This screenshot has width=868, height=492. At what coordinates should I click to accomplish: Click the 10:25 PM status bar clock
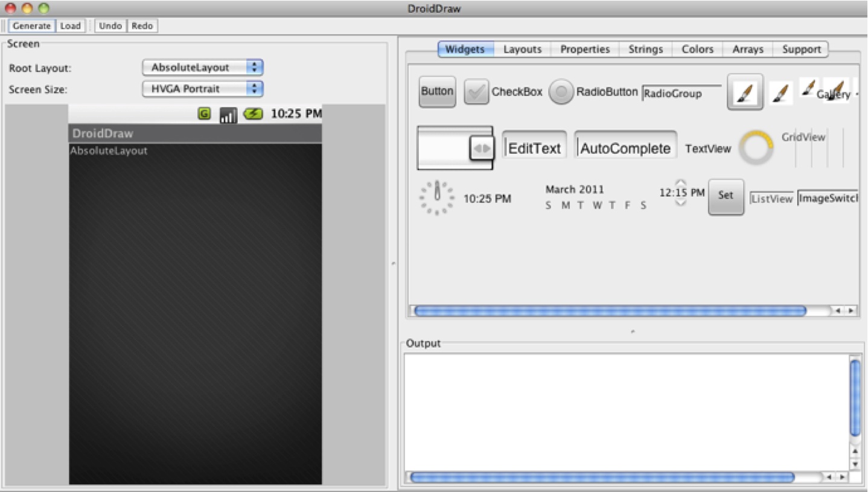(x=296, y=113)
